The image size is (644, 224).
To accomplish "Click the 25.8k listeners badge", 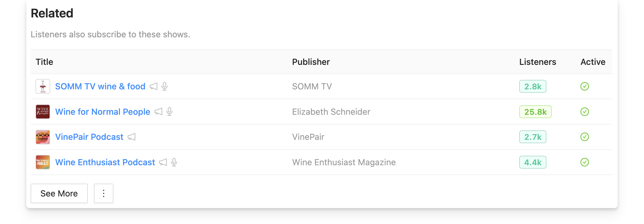I will (536, 112).
